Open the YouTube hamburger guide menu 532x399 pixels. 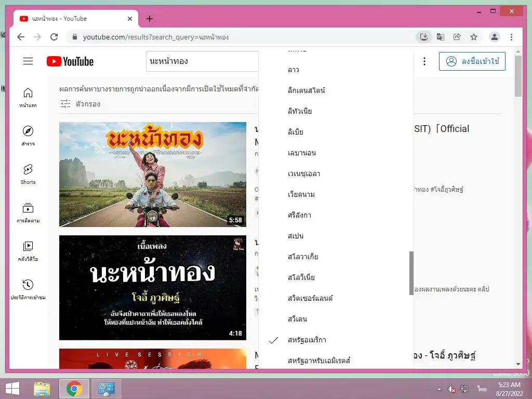tap(28, 61)
